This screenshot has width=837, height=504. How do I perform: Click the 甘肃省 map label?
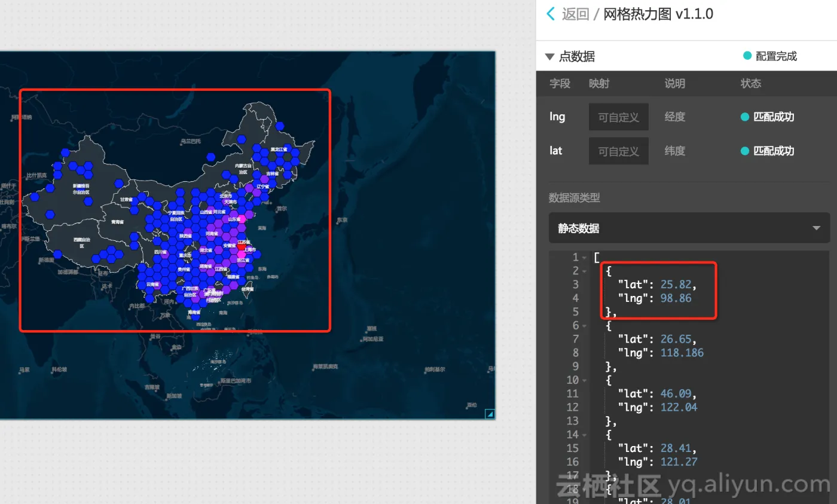126,199
